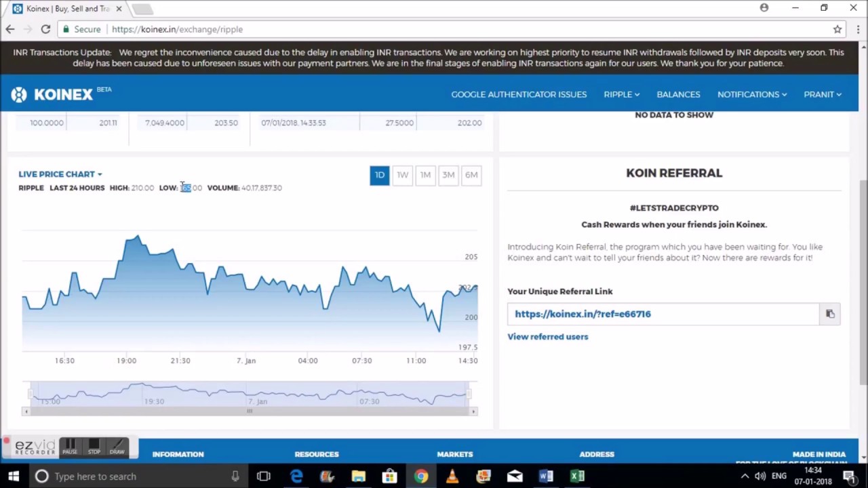Click the page vertical scrollbar thumb
Viewport: 868px width, 488px height.
tap(863, 283)
